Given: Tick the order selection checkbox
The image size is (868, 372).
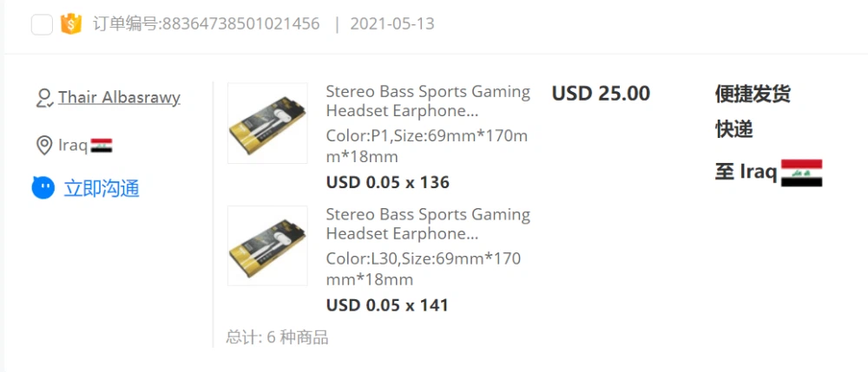Looking at the screenshot, I should pos(42,24).
